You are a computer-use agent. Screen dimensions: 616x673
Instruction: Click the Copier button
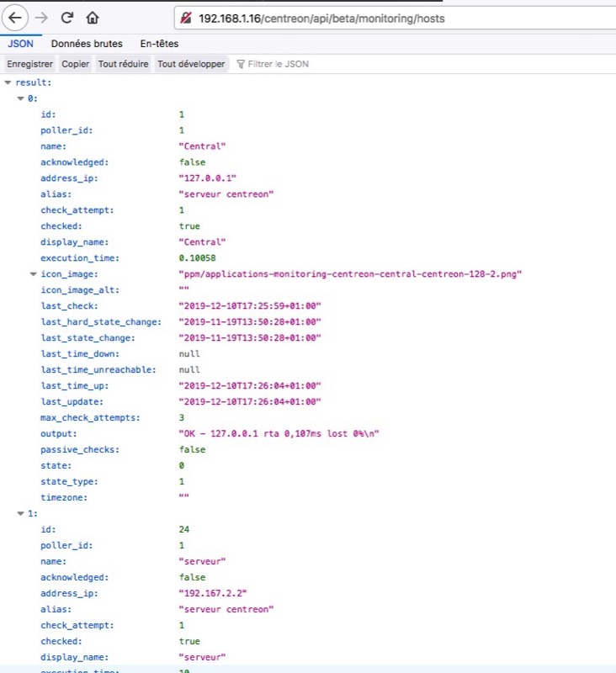76,64
